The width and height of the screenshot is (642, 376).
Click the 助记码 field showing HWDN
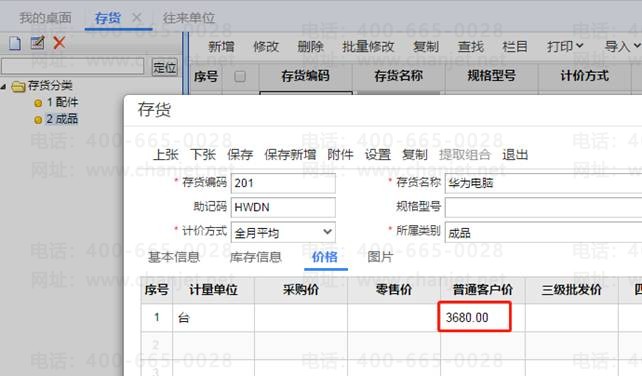(283, 207)
